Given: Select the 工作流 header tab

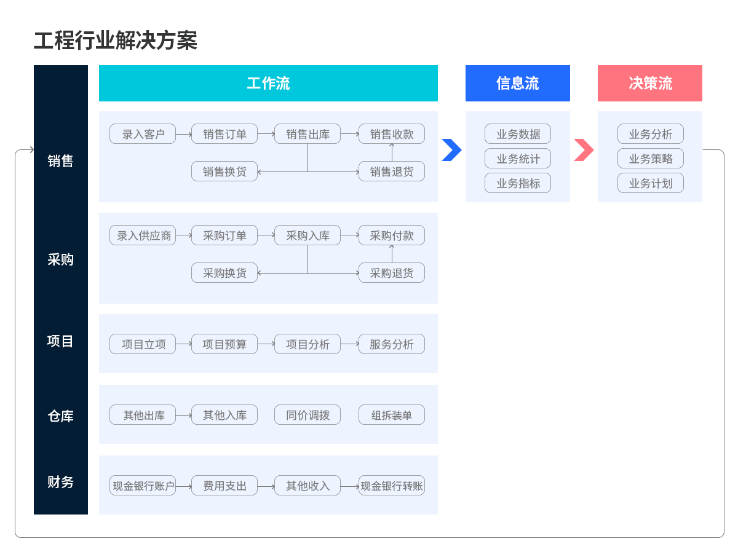Looking at the screenshot, I should (x=268, y=84).
